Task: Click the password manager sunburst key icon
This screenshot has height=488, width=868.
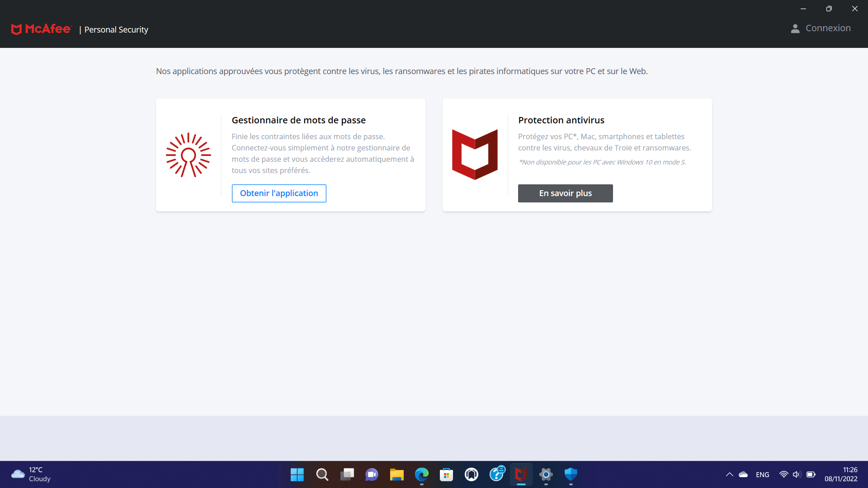Action: (x=188, y=155)
